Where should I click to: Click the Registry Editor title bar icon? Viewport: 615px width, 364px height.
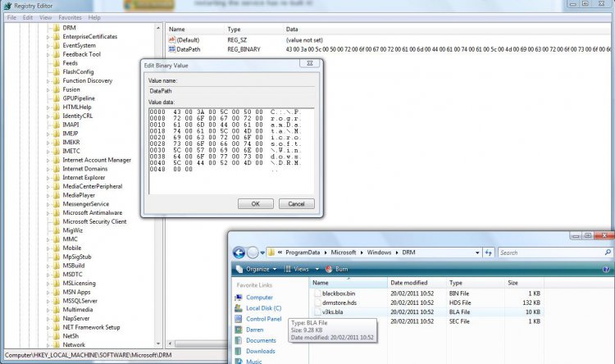pyautogui.click(x=7, y=6)
